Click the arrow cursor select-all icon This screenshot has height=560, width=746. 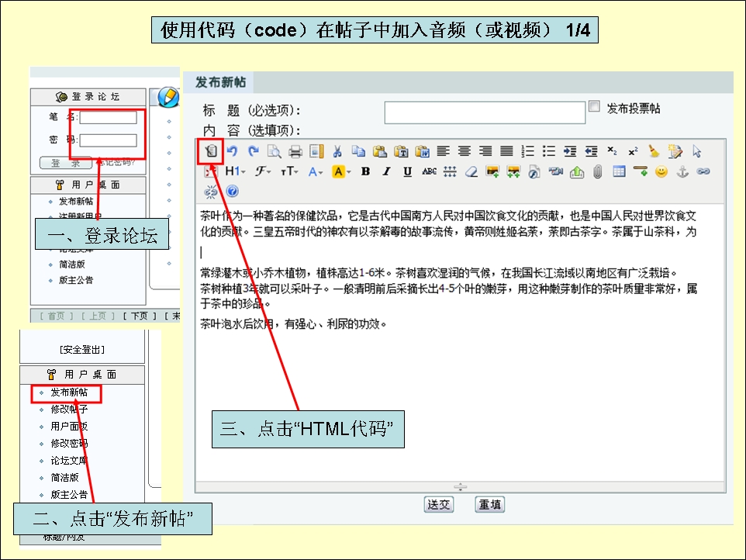click(x=697, y=151)
